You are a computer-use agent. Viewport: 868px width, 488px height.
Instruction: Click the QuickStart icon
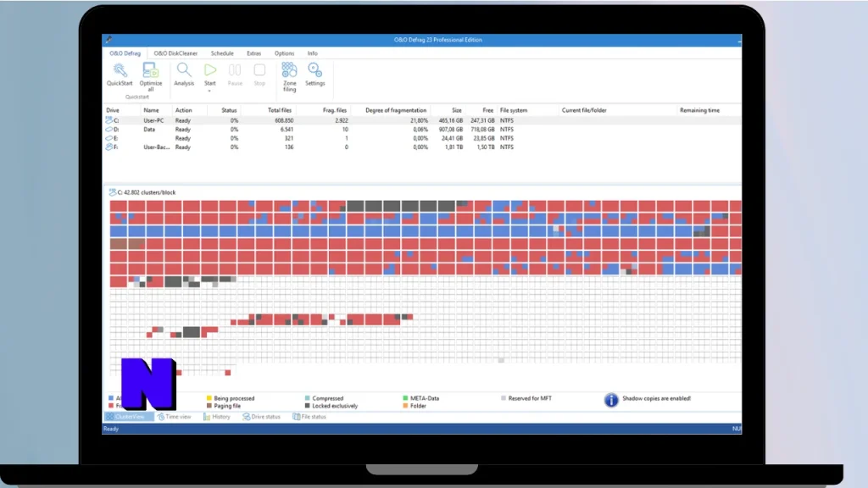(120, 70)
